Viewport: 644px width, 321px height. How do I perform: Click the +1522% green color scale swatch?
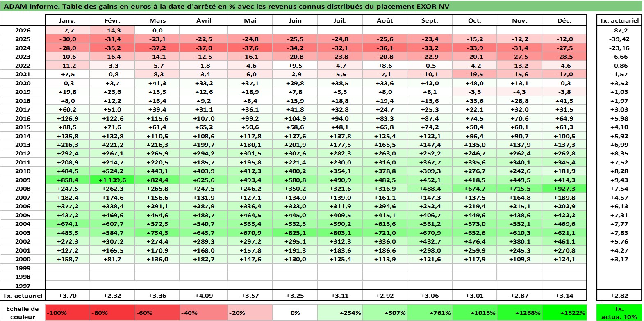pos(564,313)
